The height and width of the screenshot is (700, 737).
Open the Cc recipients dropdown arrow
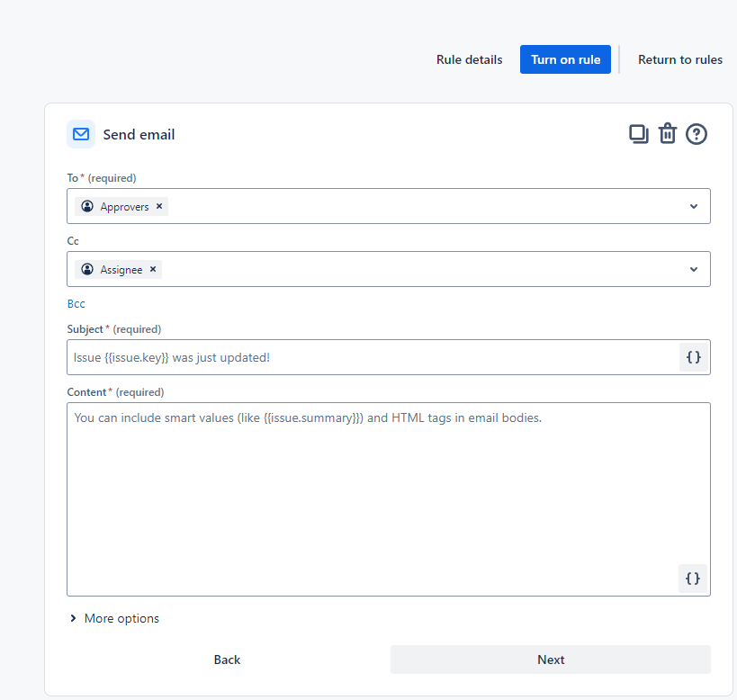click(x=694, y=269)
